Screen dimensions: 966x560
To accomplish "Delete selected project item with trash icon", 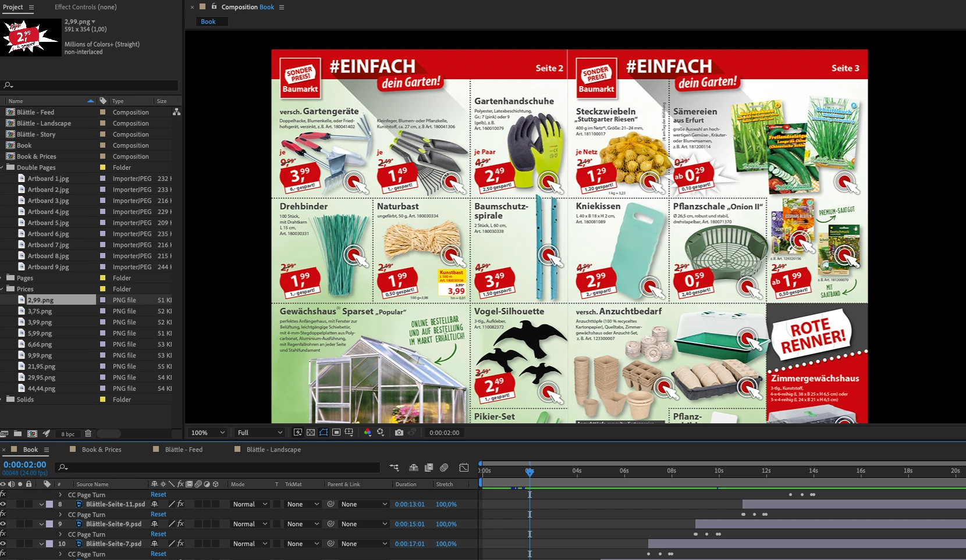I will [x=88, y=434].
